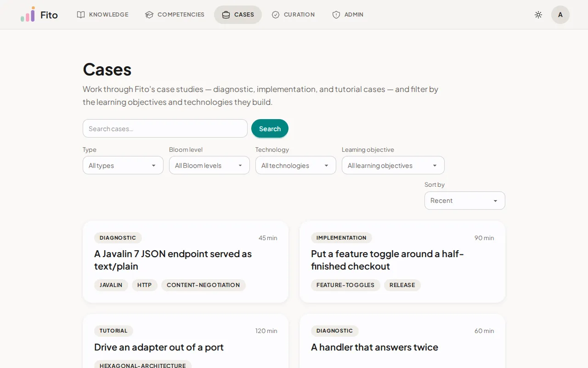This screenshot has width=588, height=368.
Task: Click the DIAGNOSTIC badge on Javalin case
Action: pos(118,238)
